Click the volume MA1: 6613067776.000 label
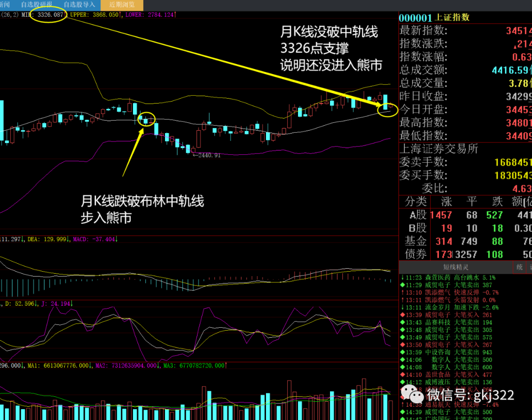 click(58, 366)
